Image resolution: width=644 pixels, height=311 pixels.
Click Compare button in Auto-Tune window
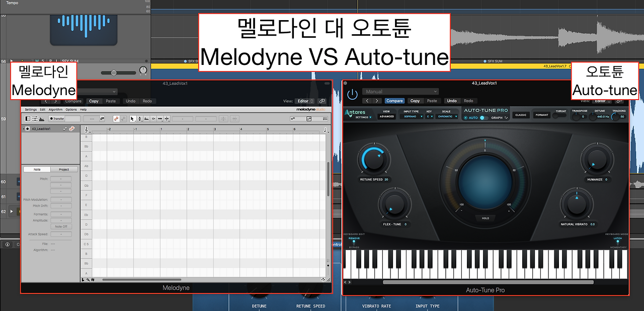tap(394, 101)
